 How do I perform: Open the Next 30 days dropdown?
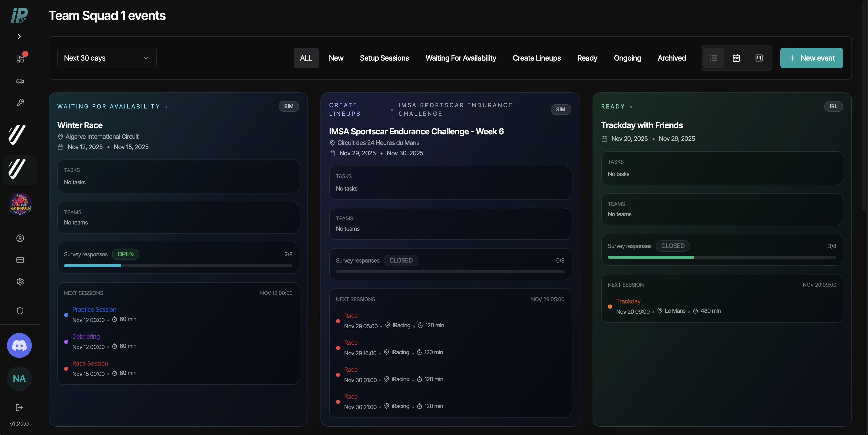[x=107, y=58]
